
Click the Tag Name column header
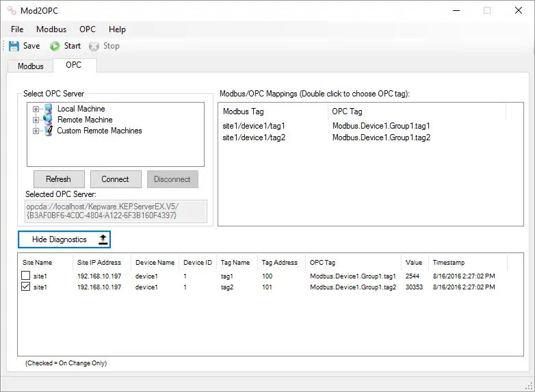pyautogui.click(x=235, y=263)
